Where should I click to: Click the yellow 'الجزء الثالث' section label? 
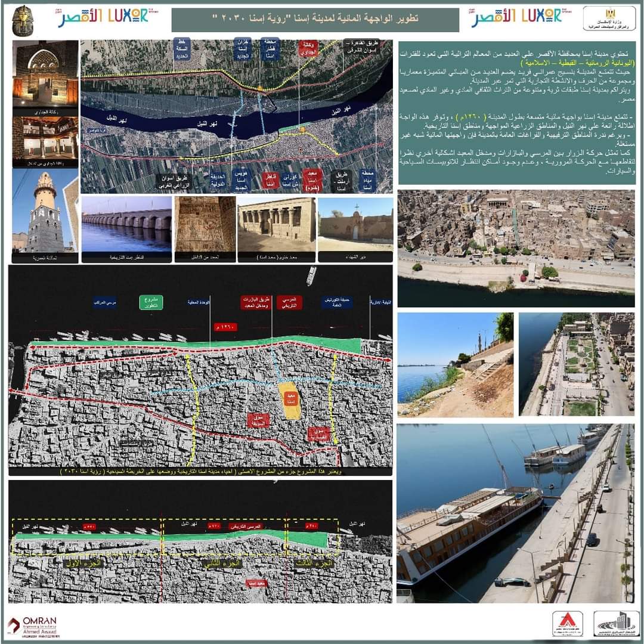click(312, 562)
